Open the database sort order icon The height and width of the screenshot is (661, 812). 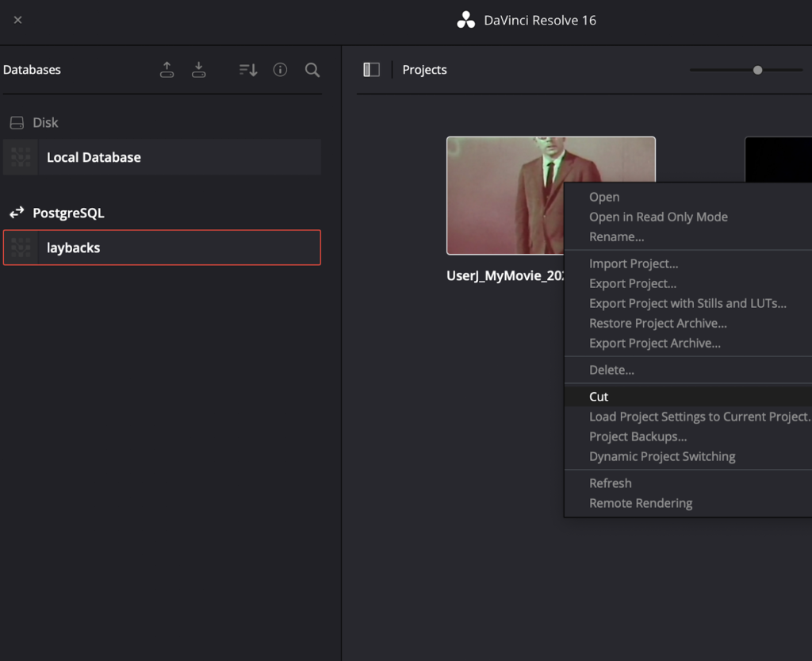pyautogui.click(x=248, y=69)
